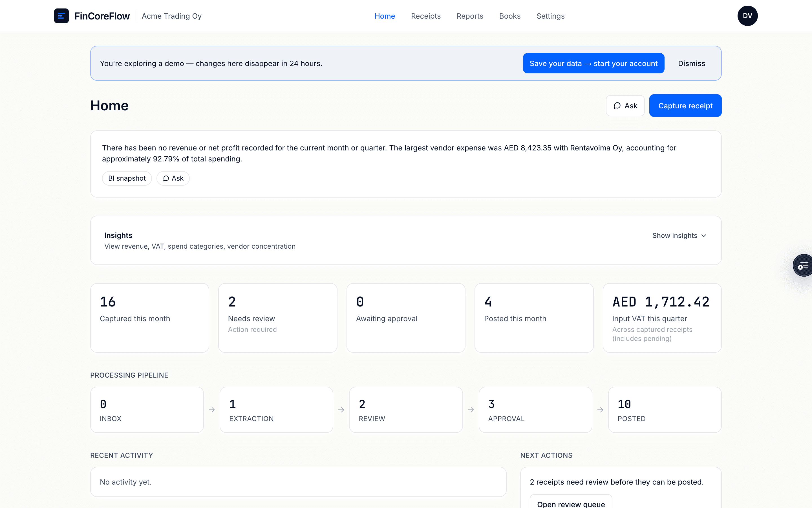This screenshot has width=812, height=508.
Task: Go to the Home nav tab
Action: pyautogui.click(x=385, y=16)
